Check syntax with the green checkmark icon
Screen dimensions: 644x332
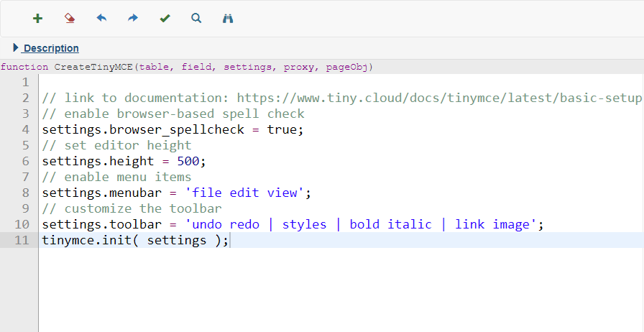(165, 18)
